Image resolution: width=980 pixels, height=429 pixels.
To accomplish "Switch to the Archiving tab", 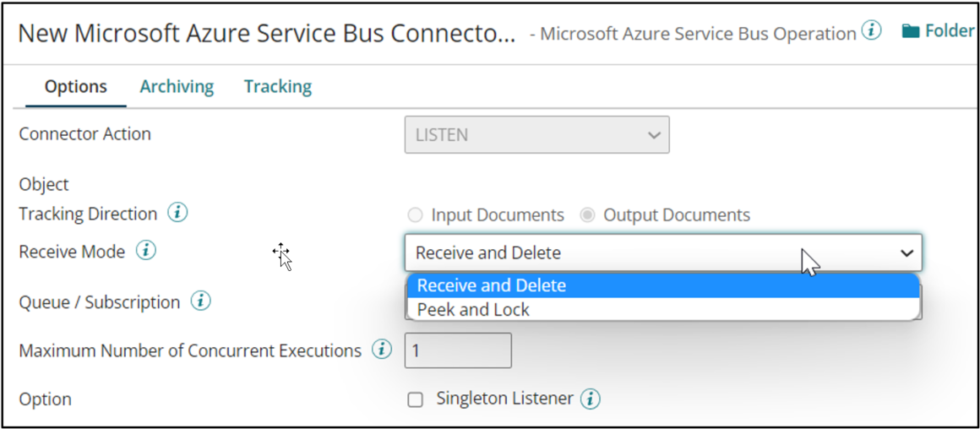I will coord(177,86).
